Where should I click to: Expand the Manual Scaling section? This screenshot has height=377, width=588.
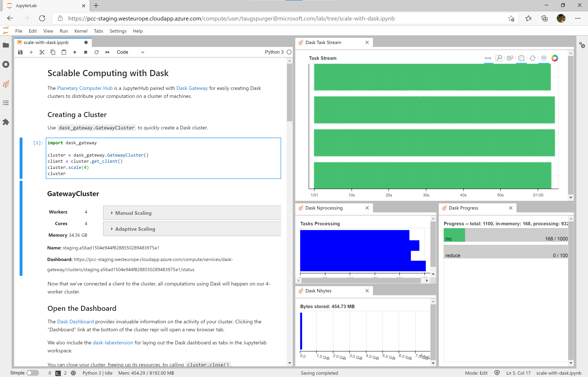click(x=192, y=213)
